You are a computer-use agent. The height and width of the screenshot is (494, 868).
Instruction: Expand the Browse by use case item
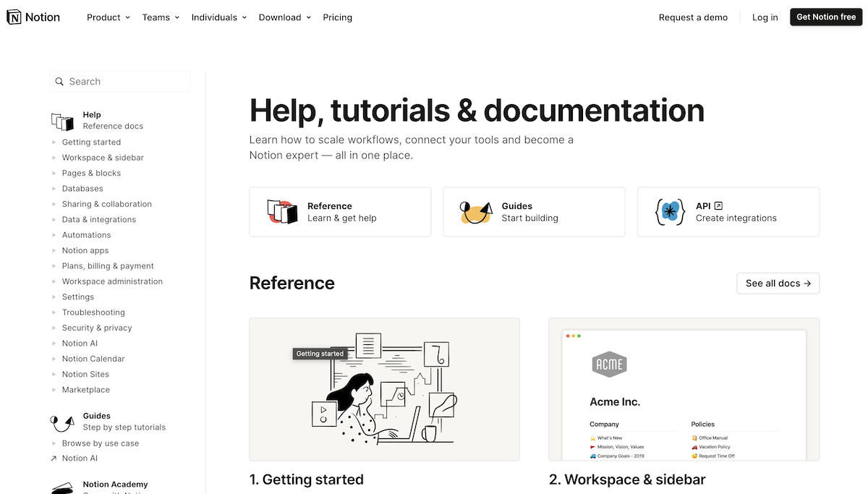[54, 443]
